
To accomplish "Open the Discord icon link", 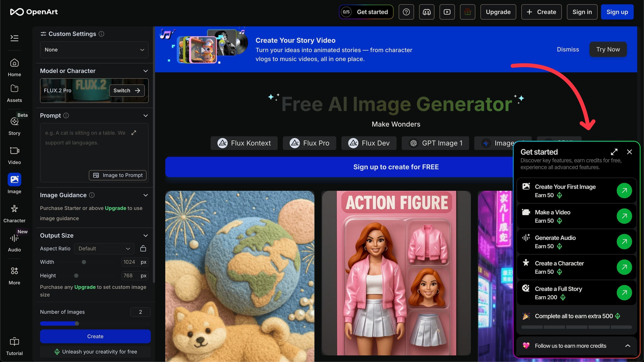I will tap(427, 12).
